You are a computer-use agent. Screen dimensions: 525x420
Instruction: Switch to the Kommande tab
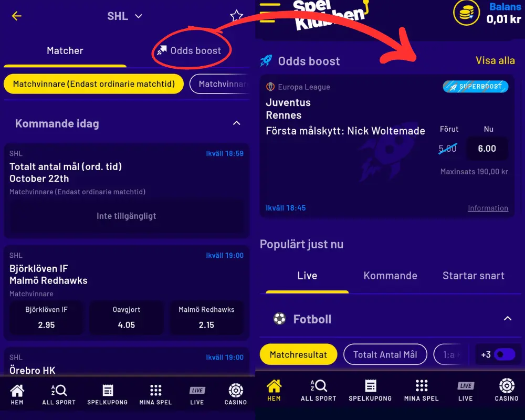click(391, 276)
